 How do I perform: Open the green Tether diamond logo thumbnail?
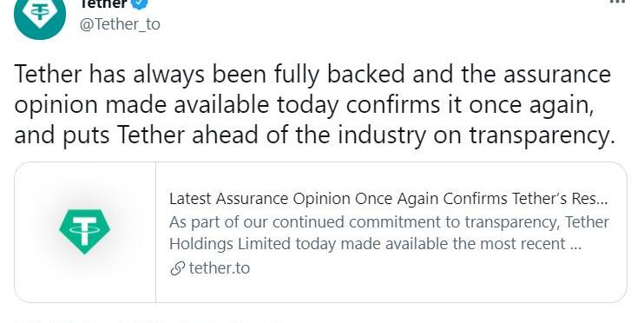(84, 232)
